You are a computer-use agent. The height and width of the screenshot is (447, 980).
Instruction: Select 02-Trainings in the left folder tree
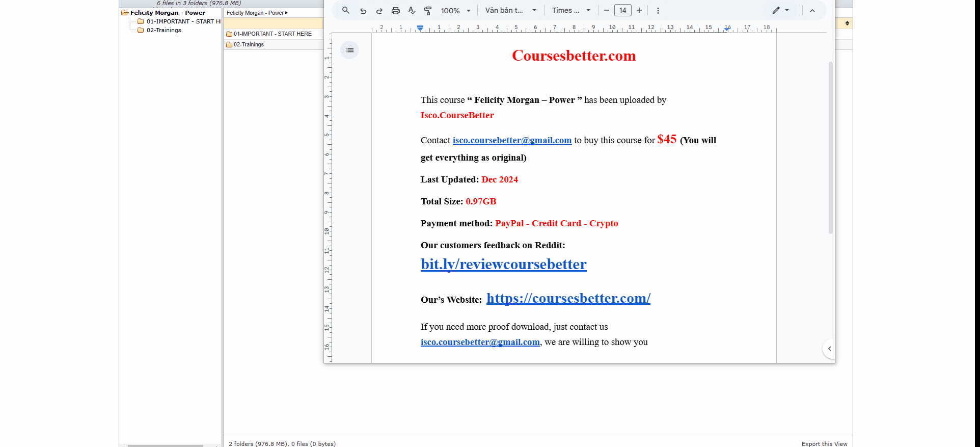pyautogui.click(x=164, y=30)
